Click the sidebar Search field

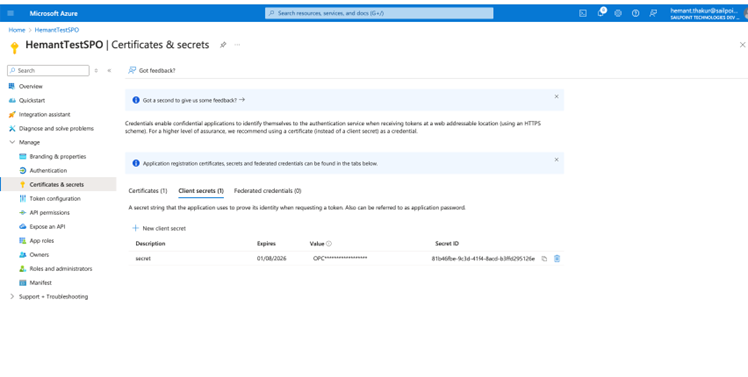coord(48,71)
